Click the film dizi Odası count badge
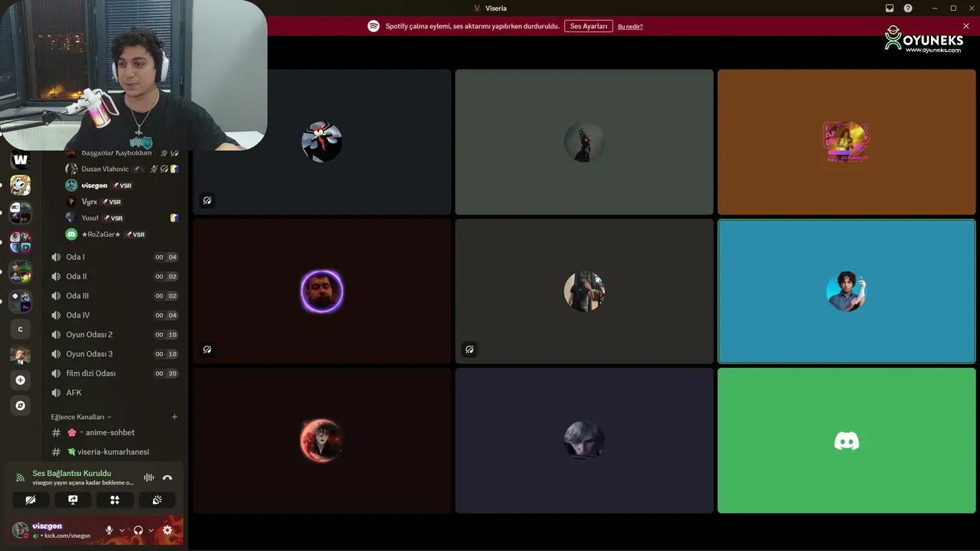Viewport: 980px width, 551px height. coord(166,373)
